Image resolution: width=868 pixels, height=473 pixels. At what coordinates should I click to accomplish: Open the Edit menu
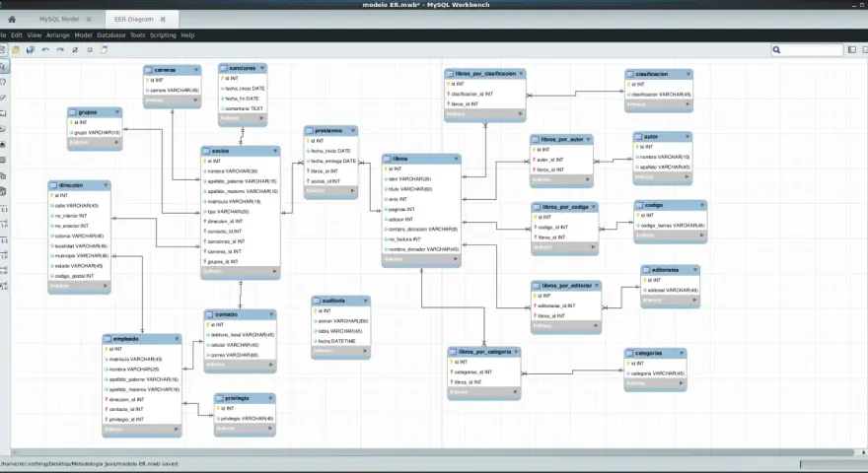click(x=17, y=35)
